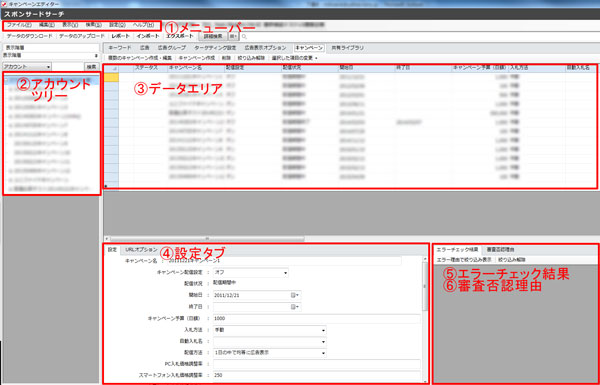Collapse the 表示階層 panel arrow icon

pos(96,55)
